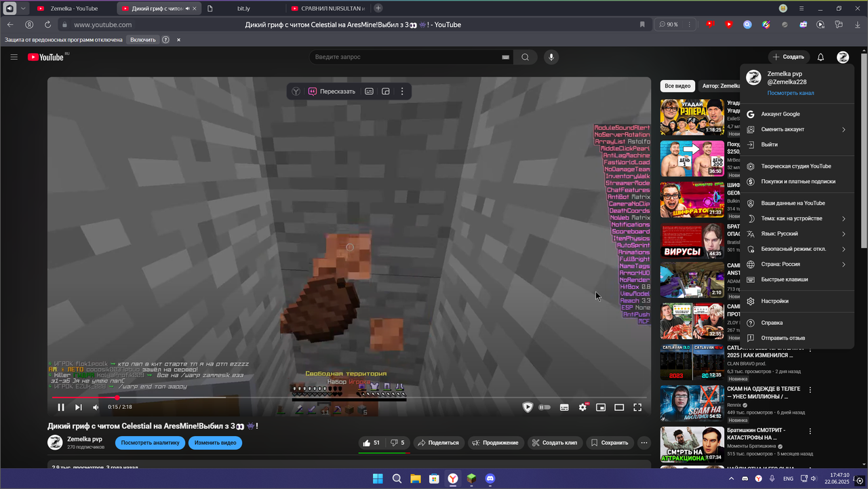Toggle the autoplay switch in player
Screen dimensions: 868x489
pyautogui.click(x=545, y=407)
